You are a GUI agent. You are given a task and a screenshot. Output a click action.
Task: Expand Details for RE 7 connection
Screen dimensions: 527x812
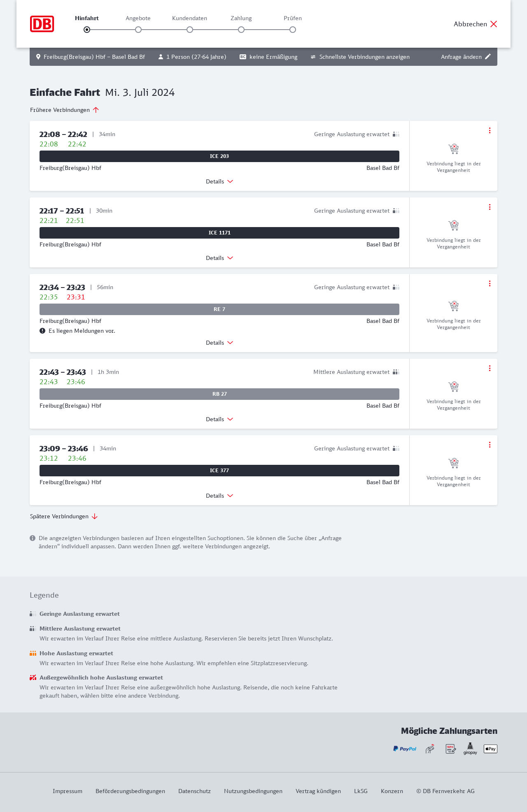(x=219, y=343)
